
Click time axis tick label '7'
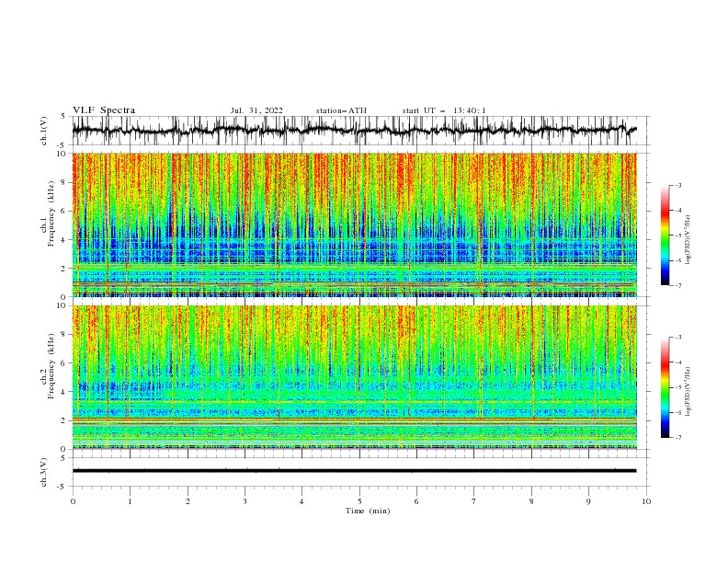pos(474,501)
